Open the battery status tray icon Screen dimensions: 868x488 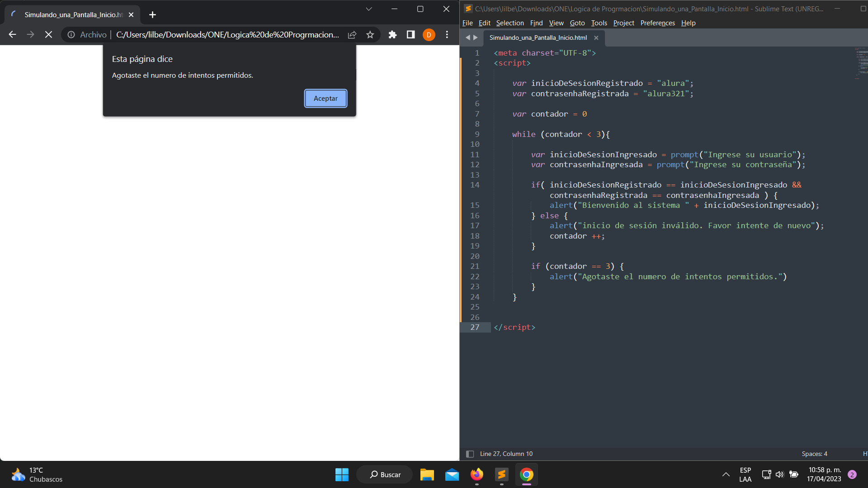(x=793, y=474)
